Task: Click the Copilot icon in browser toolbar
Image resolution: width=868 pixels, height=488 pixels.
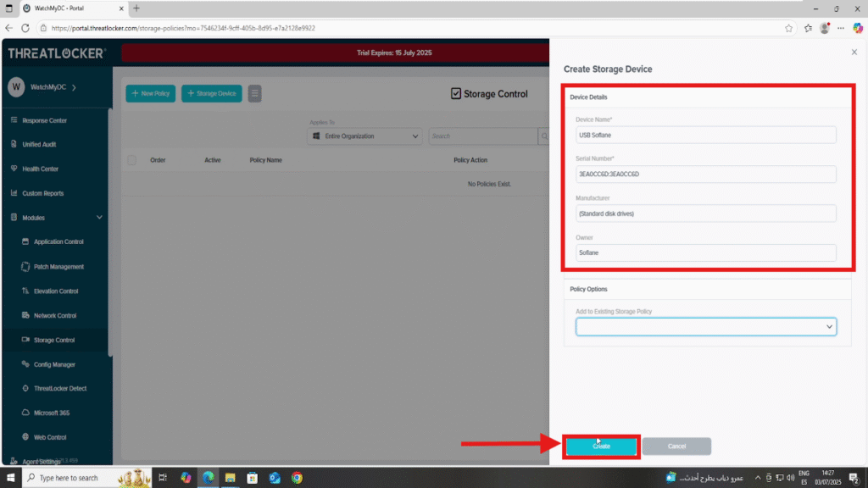Action: (858, 28)
